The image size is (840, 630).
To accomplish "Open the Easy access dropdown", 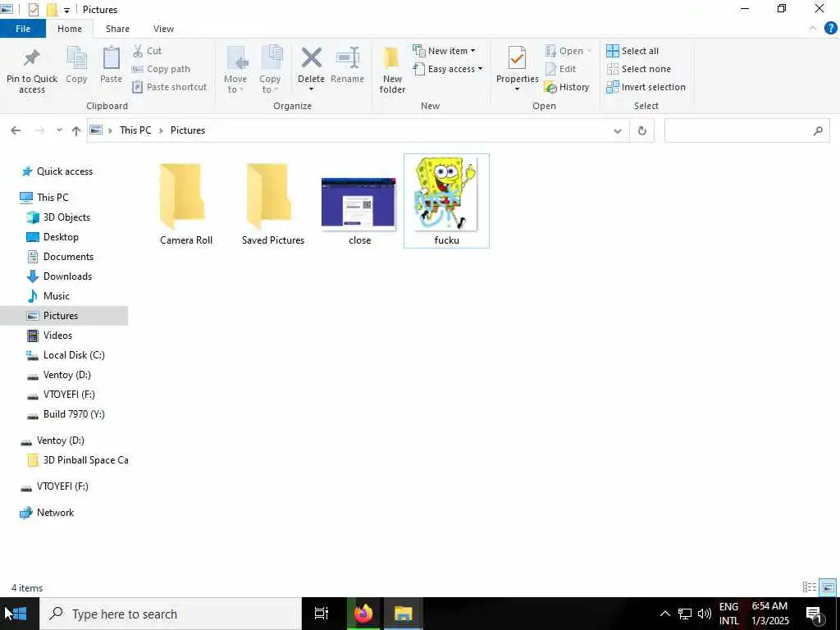I will [448, 69].
